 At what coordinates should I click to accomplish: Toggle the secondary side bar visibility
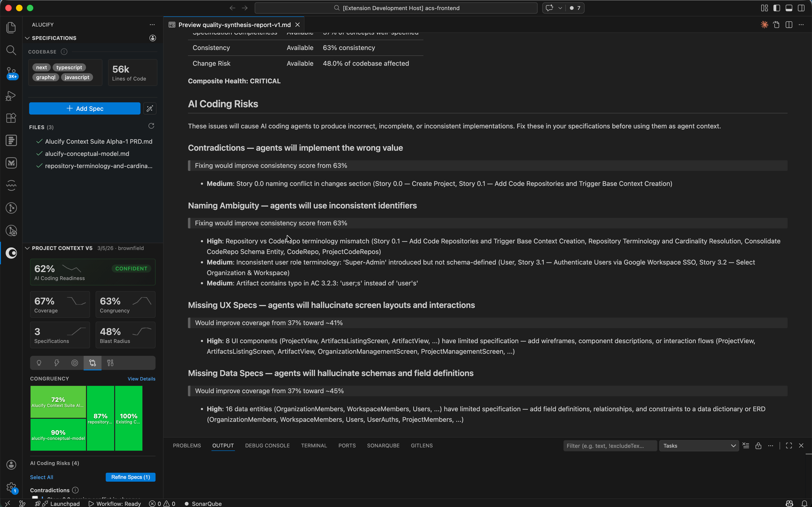[801, 8]
